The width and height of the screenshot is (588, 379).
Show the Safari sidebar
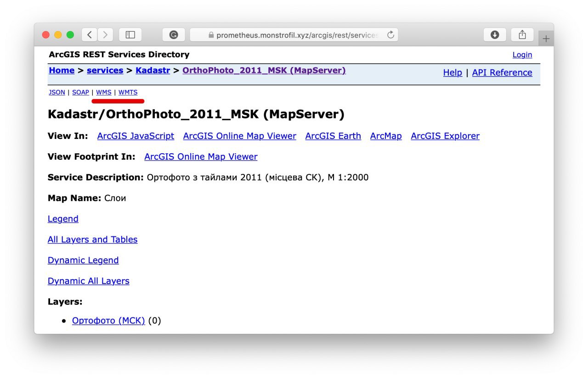pos(130,35)
